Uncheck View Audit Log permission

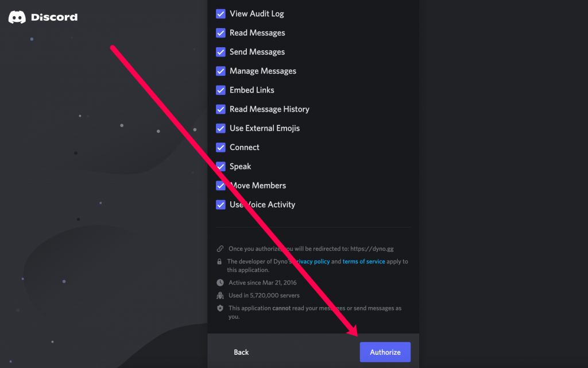(220, 13)
